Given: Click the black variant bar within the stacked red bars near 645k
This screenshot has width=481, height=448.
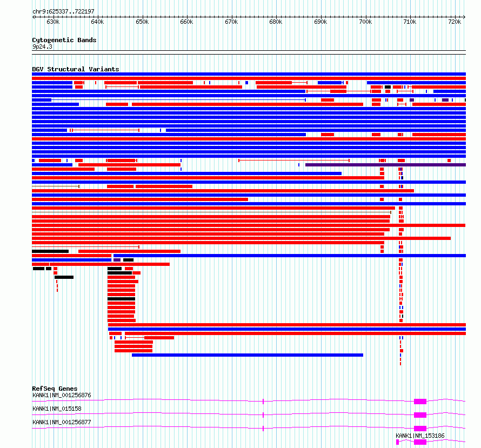Looking at the screenshot, I should coord(122,299).
